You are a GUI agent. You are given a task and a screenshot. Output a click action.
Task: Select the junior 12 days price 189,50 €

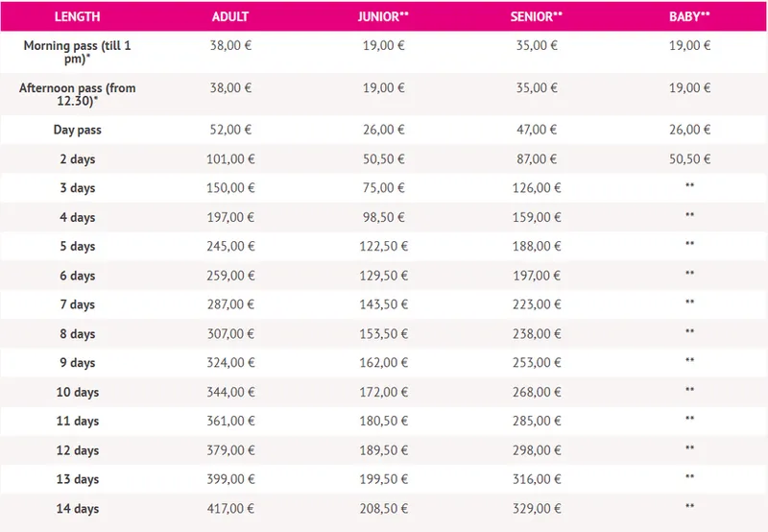pyautogui.click(x=383, y=450)
